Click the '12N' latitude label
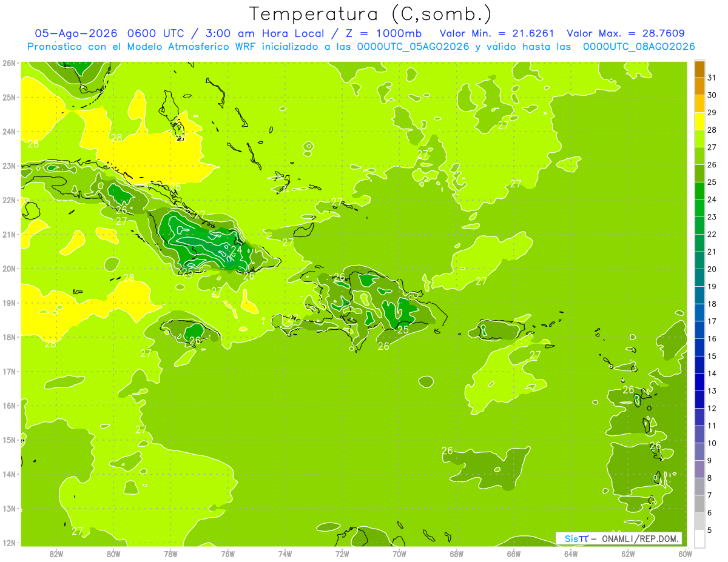The image size is (728, 562). tap(8, 543)
